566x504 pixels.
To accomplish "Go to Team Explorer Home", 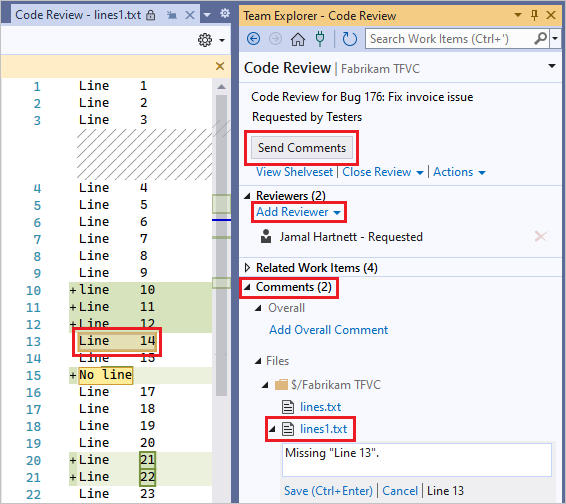I will (298, 39).
